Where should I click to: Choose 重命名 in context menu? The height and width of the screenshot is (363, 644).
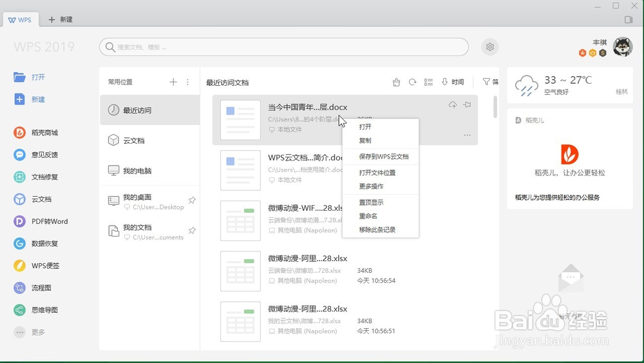click(381, 216)
